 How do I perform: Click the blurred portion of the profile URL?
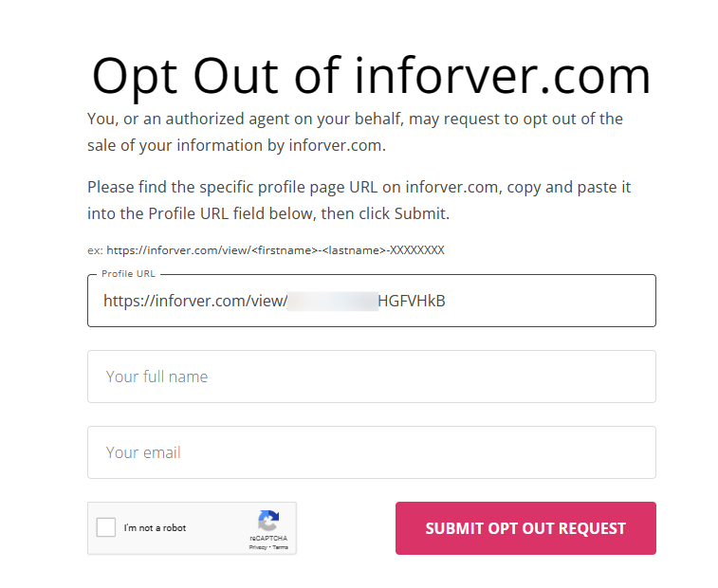[x=332, y=302]
